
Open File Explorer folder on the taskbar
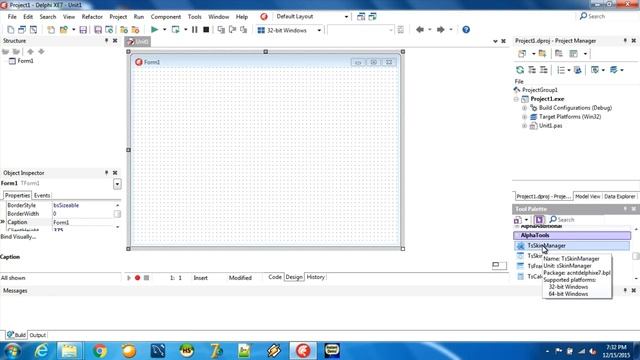pyautogui.click(x=69, y=351)
